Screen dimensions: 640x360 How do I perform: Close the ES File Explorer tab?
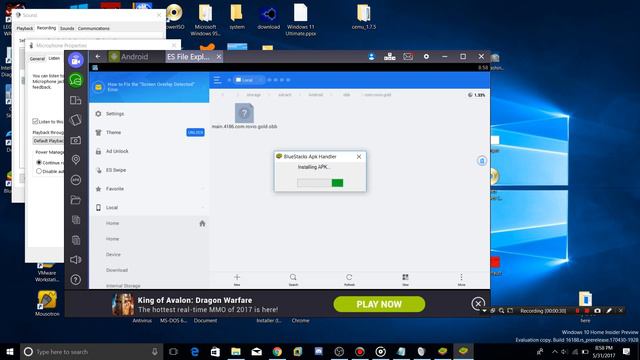(219, 57)
